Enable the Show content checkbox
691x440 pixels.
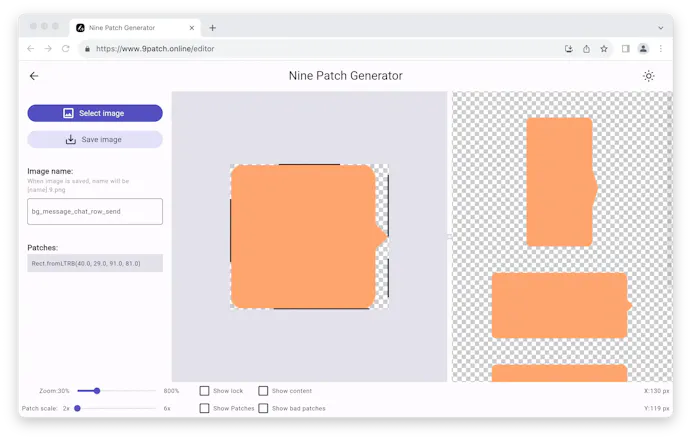[x=263, y=391]
